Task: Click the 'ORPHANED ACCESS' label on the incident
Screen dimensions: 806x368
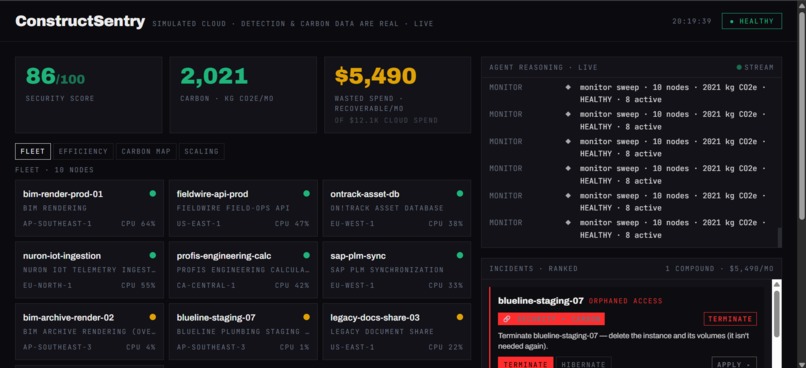Action: pyautogui.click(x=626, y=301)
